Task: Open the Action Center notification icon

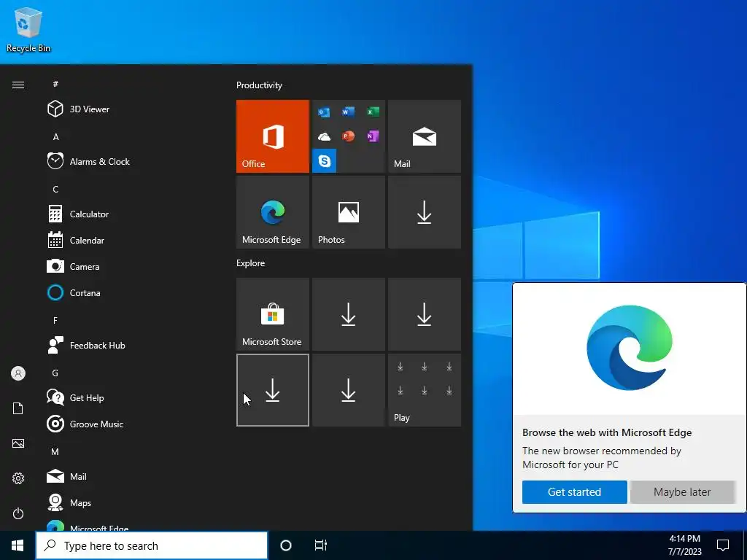Action: point(723,545)
